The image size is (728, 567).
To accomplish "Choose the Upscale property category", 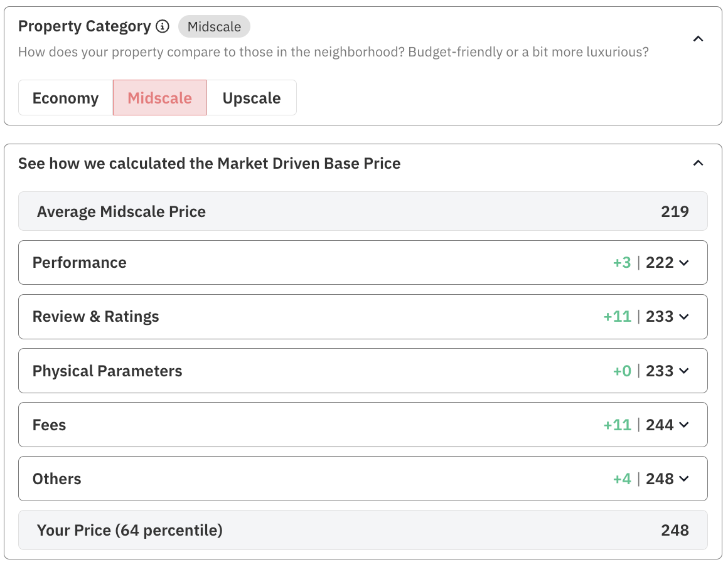I will click(251, 98).
